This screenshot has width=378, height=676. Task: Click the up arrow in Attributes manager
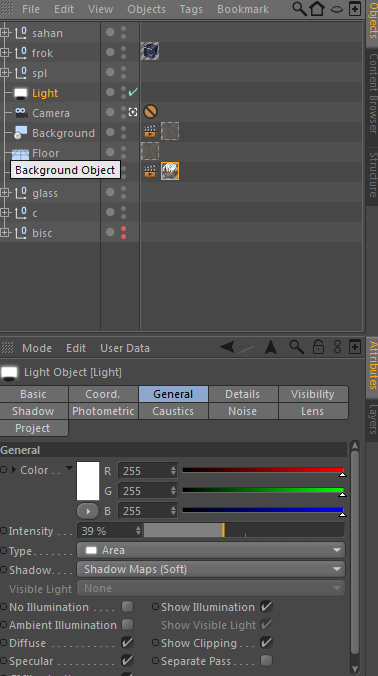[x=271, y=347]
